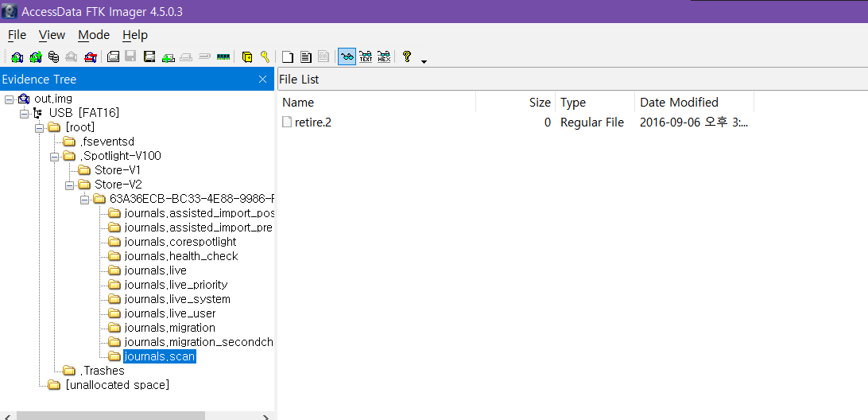Click the grayed Verify Drive/Image icon
868x420 pixels.
[205, 56]
